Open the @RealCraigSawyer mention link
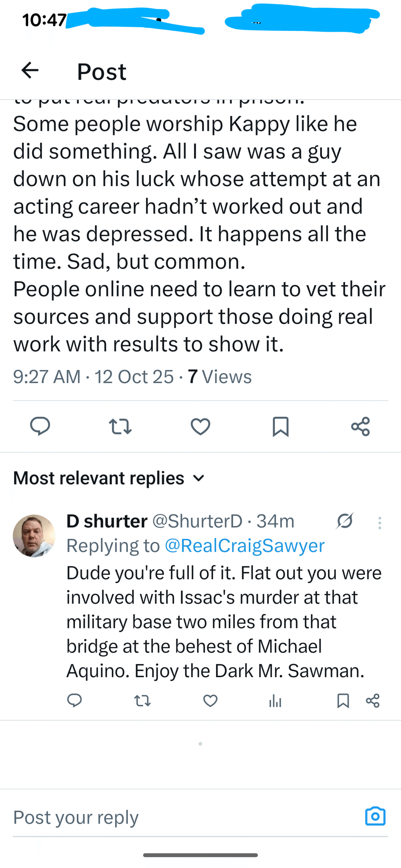The height and width of the screenshot is (868, 401). click(245, 546)
